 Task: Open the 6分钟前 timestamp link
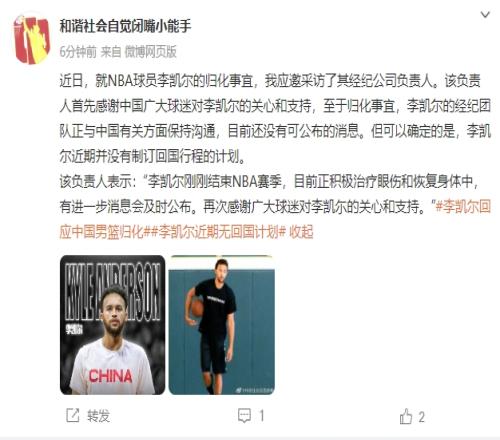click(x=78, y=52)
